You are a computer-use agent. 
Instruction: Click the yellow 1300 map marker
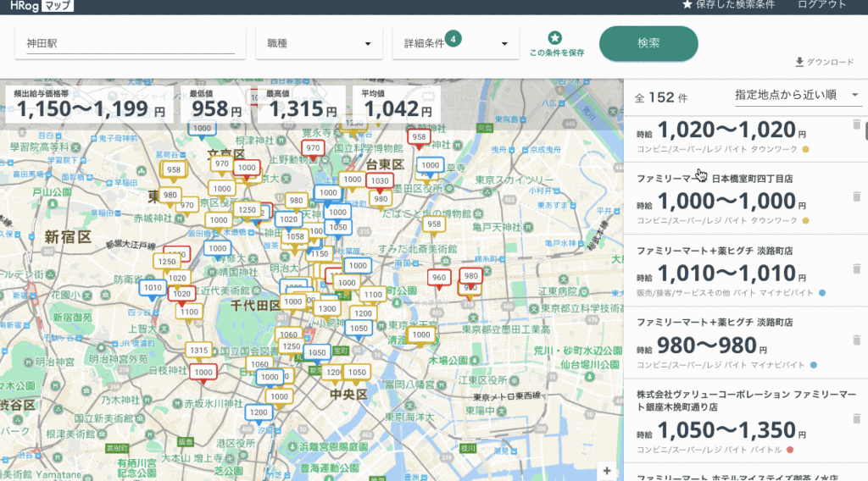click(327, 309)
